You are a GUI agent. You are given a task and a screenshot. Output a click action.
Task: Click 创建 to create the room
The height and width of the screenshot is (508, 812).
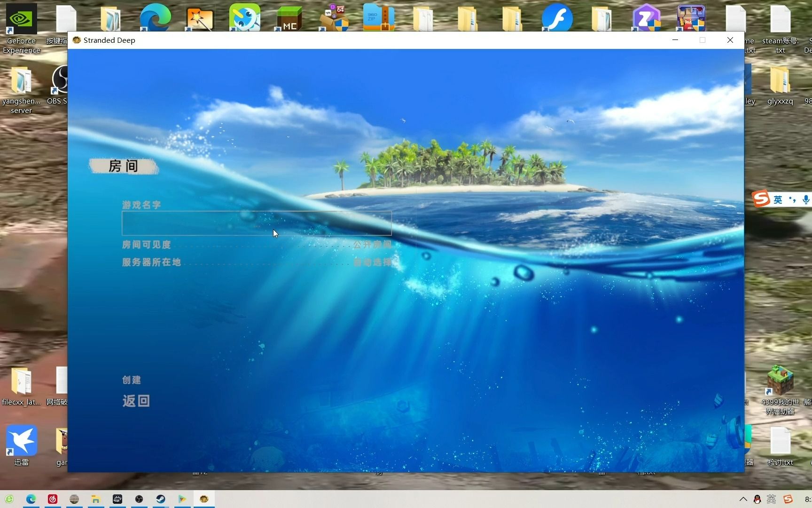(x=132, y=380)
